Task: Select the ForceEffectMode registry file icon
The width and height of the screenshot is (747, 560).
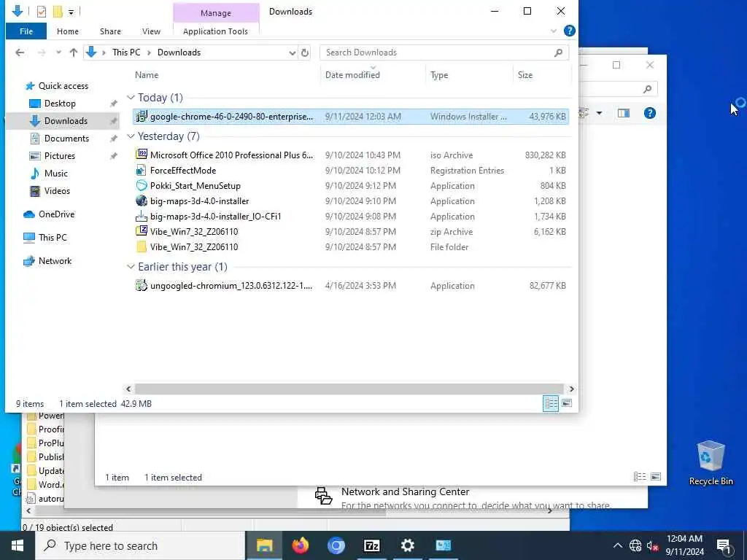Action: (x=141, y=170)
